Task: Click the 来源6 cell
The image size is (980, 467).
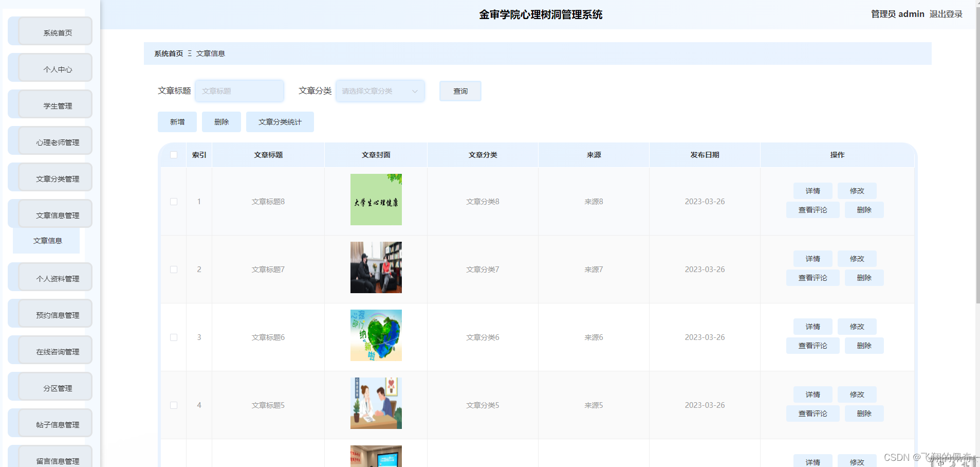Action: [x=594, y=337]
